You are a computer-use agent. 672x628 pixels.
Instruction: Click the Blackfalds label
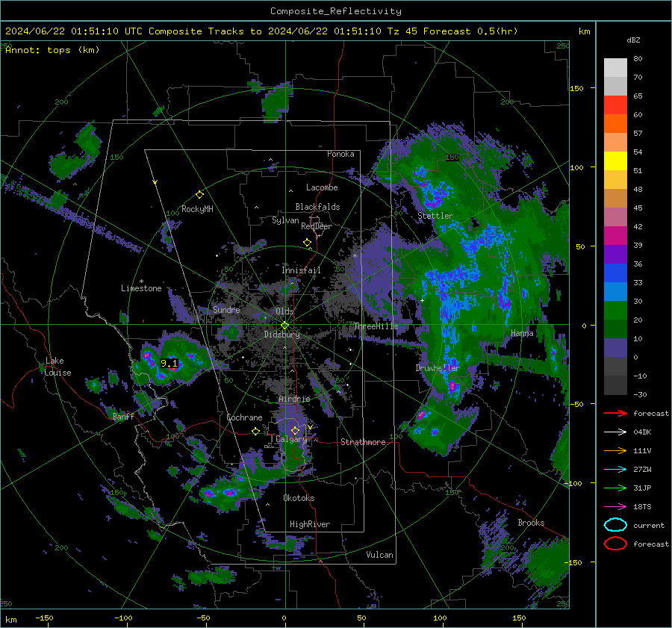point(317,207)
